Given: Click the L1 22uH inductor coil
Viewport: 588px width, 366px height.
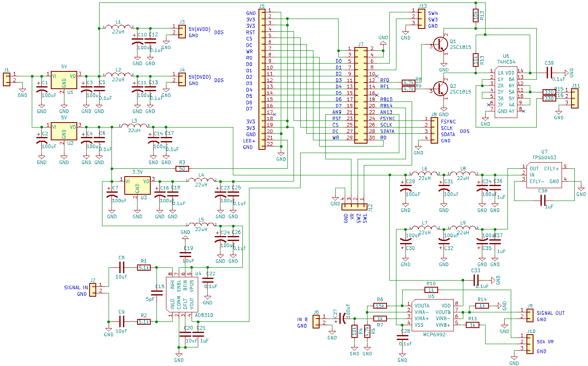Looking at the screenshot, I should (x=118, y=28).
